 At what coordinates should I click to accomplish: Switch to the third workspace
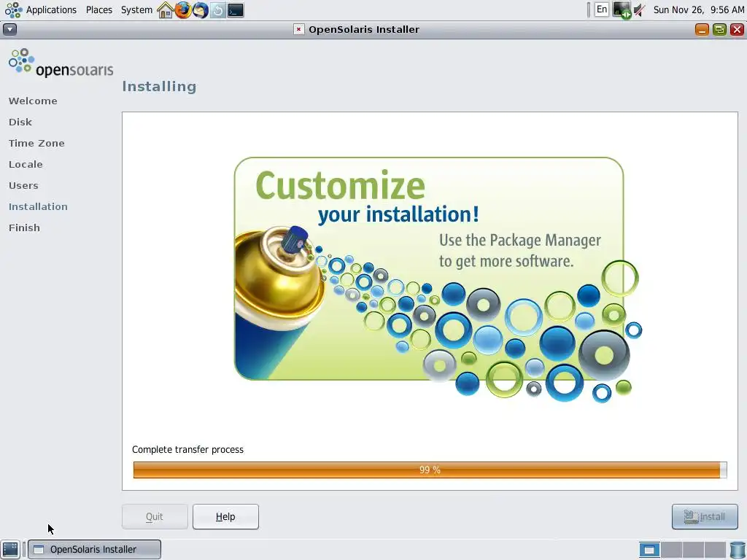[x=693, y=550]
